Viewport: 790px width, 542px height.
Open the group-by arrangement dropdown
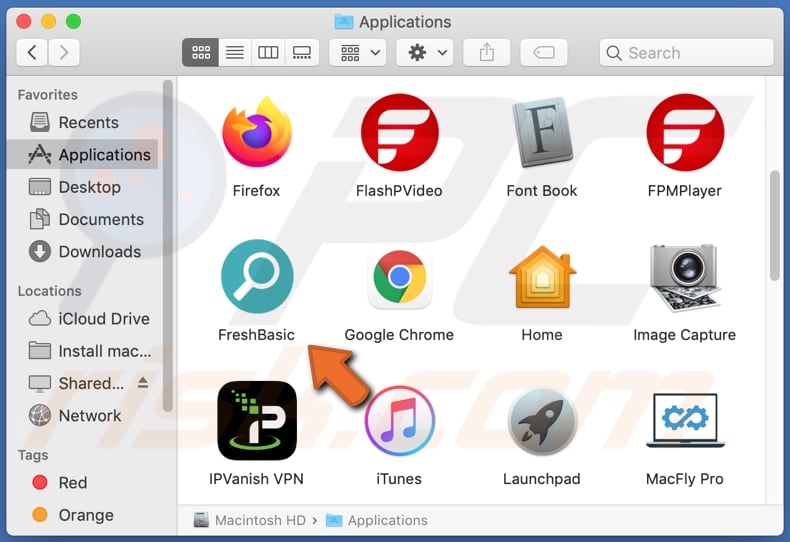pos(358,52)
